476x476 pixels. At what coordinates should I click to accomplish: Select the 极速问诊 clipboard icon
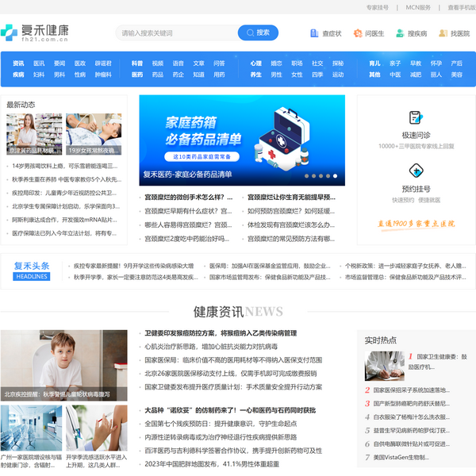[x=416, y=116]
